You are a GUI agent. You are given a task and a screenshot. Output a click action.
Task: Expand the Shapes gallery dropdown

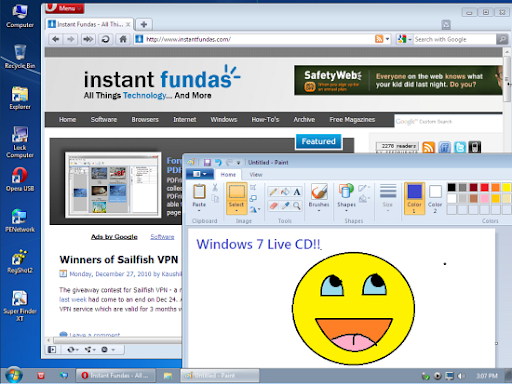[x=346, y=198]
